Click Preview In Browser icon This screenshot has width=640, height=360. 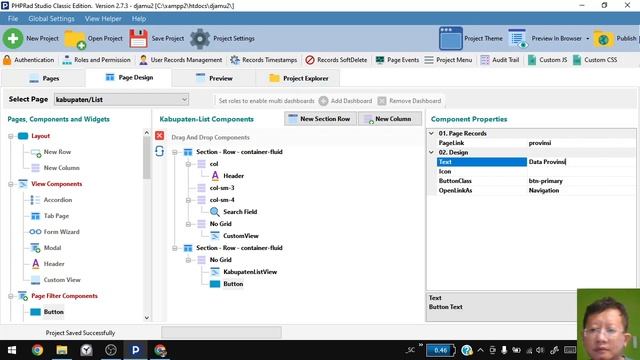(x=517, y=38)
